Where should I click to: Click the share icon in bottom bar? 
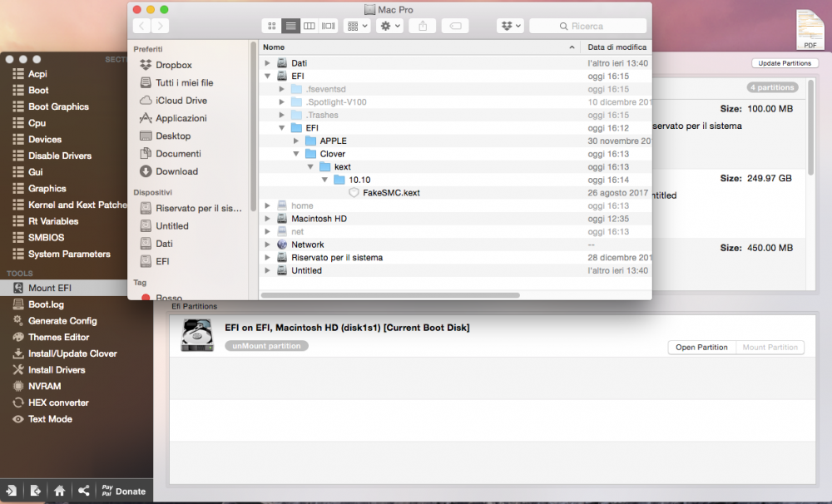click(83, 491)
